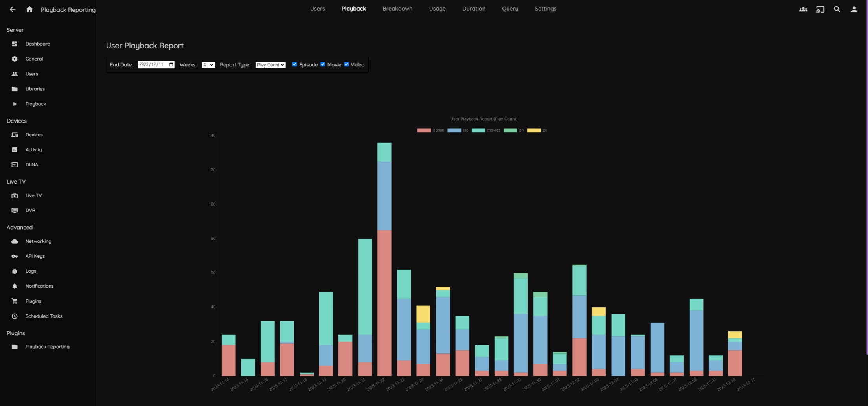Open Scheduled Tasks link
The image size is (868, 406).
pos(44,316)
